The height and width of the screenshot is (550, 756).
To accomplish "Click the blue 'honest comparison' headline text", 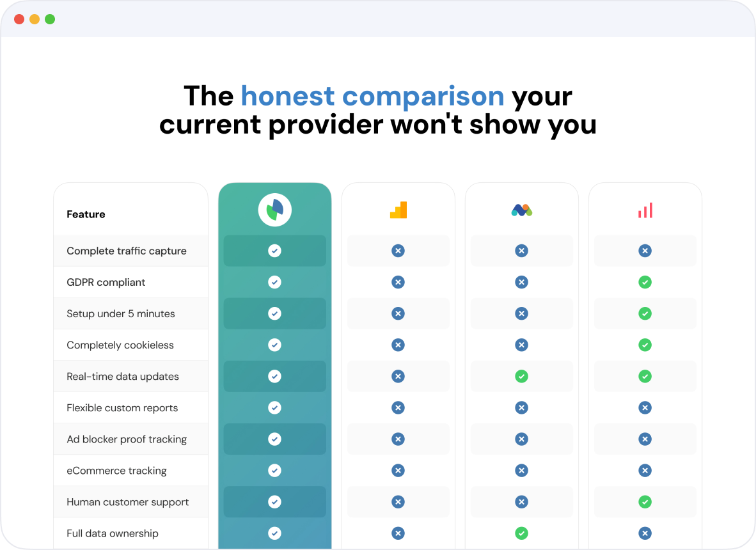I will [373, 95].
